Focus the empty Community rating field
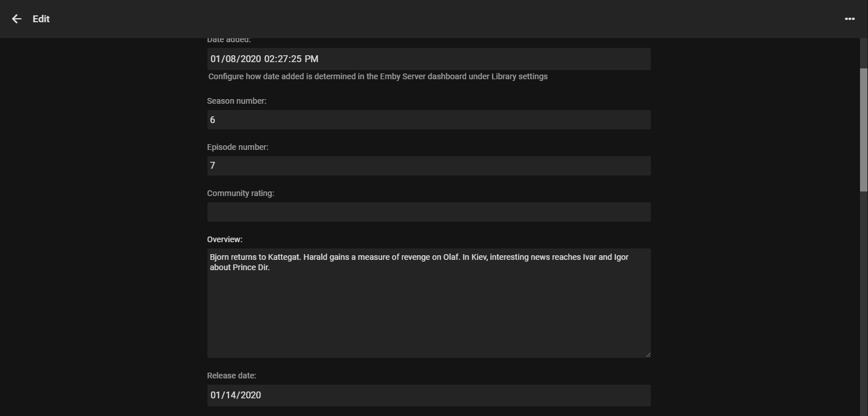 click(429, 211)
